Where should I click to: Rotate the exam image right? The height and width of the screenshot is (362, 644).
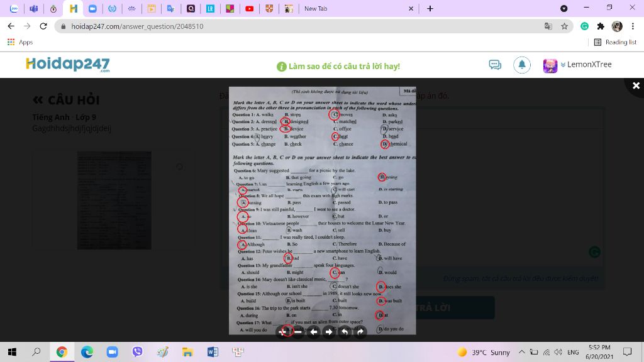pyautogui.click(x=360, y=332)
